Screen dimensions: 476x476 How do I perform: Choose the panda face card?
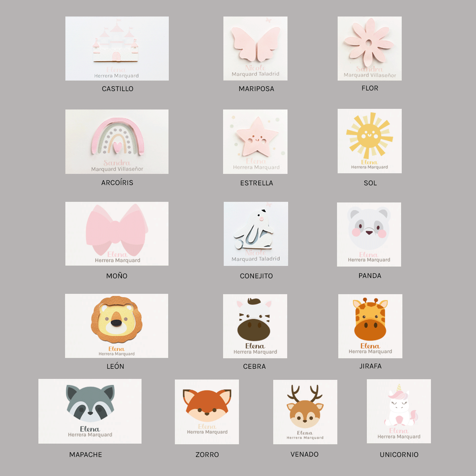pos(369,235)
